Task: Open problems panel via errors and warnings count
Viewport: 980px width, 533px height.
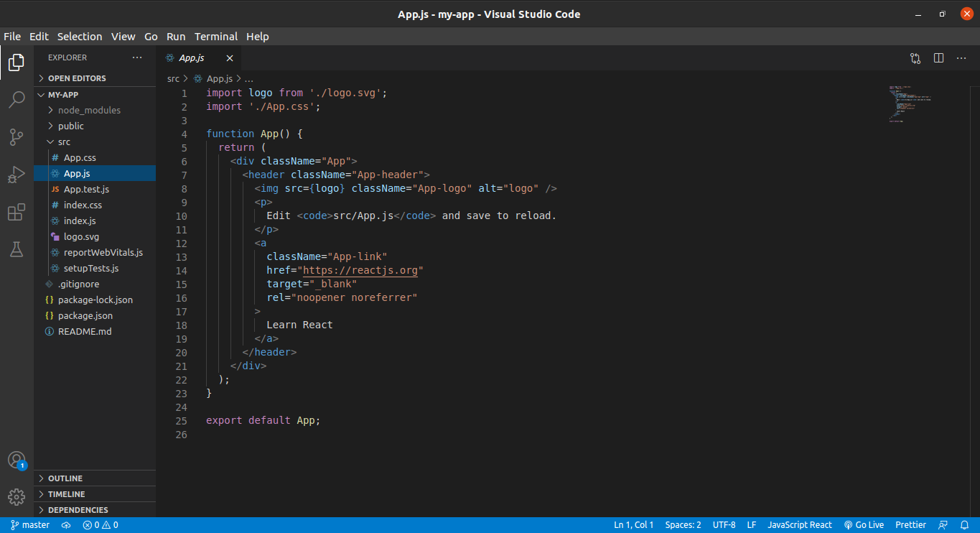Action: pyautogui.click(x=100, y=525)
